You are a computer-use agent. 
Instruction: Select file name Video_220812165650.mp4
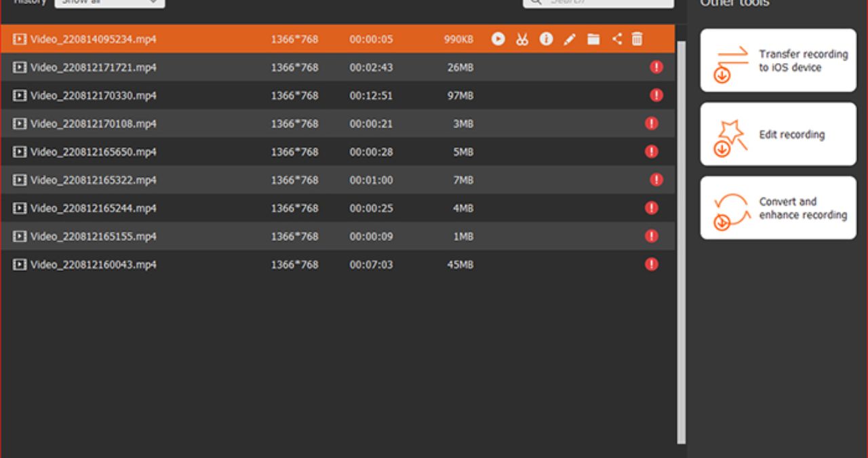94,152
